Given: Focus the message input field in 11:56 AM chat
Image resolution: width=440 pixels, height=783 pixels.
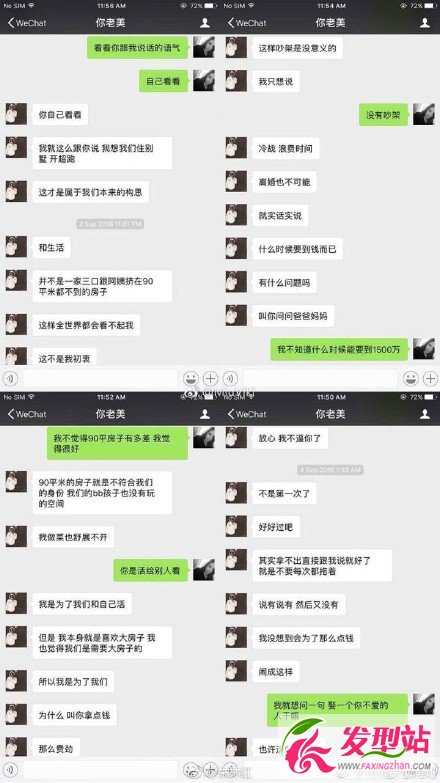Looking at the screenshot, I should [x=100, y=379].
